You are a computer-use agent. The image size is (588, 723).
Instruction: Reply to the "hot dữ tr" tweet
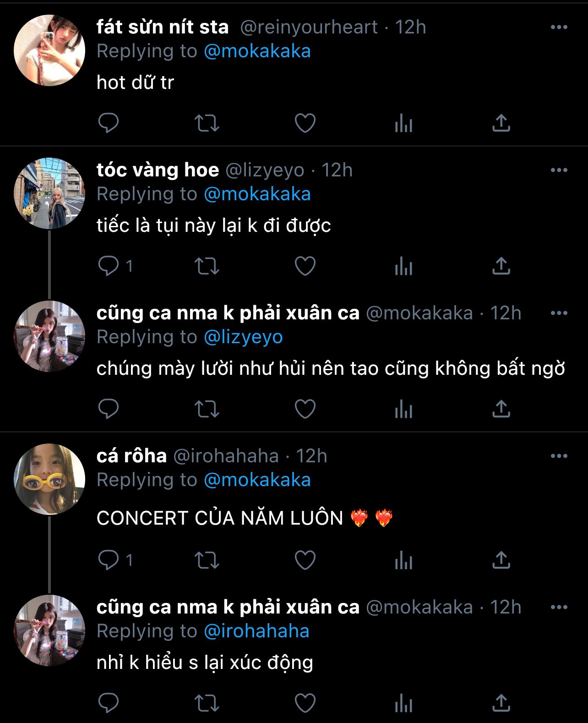point(109,123)
